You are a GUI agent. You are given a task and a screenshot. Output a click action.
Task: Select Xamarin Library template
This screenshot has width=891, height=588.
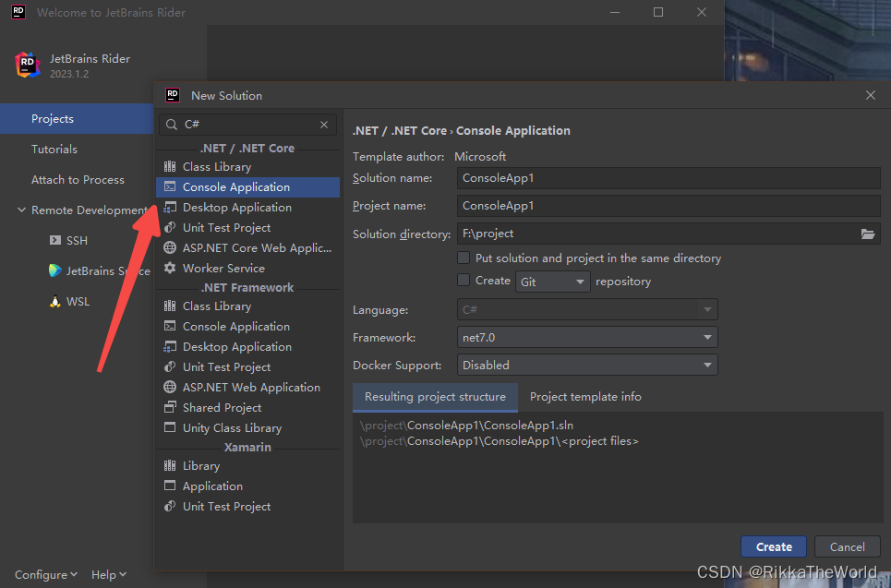(247, 465)
